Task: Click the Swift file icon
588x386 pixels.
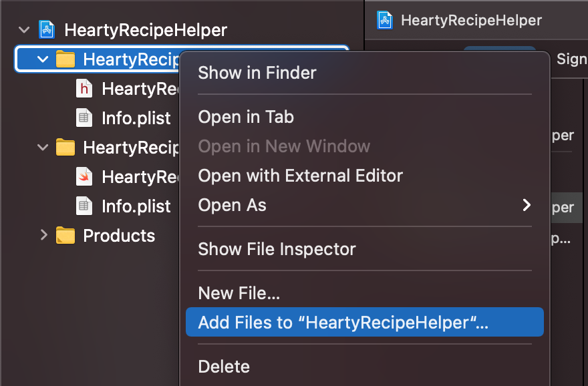Action: point(84,176)
